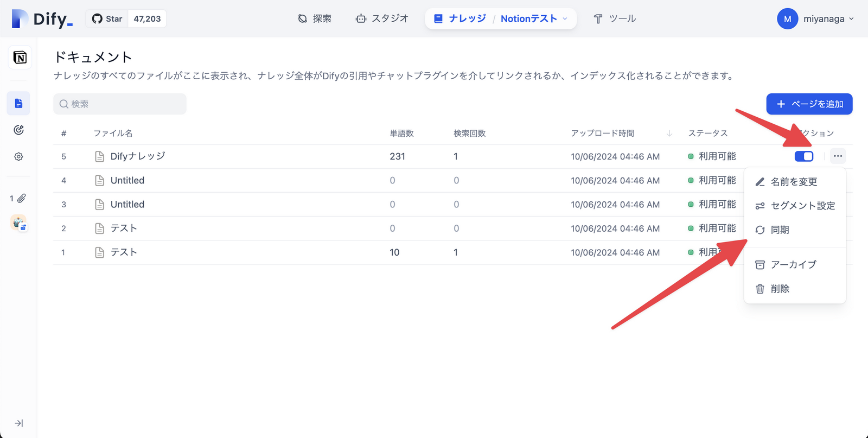Expand the Notionテスト knowledge dropdown
The width and height of the screenshot is (868, 438).
click(534, 18)
